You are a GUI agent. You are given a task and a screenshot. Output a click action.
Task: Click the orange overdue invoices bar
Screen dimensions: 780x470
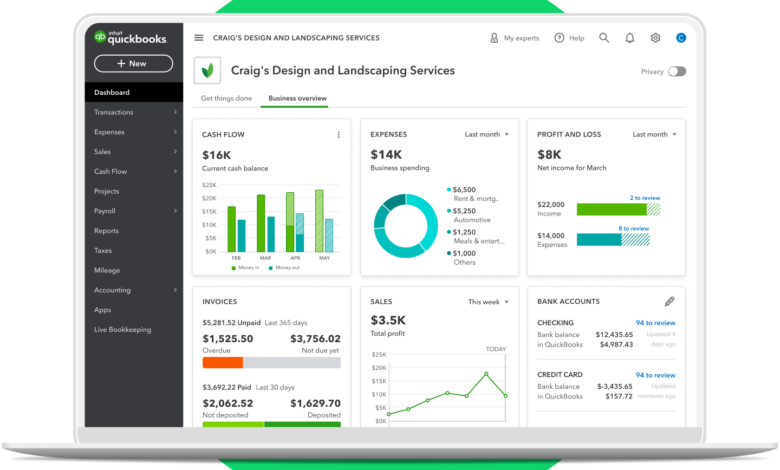coord(223,363)
